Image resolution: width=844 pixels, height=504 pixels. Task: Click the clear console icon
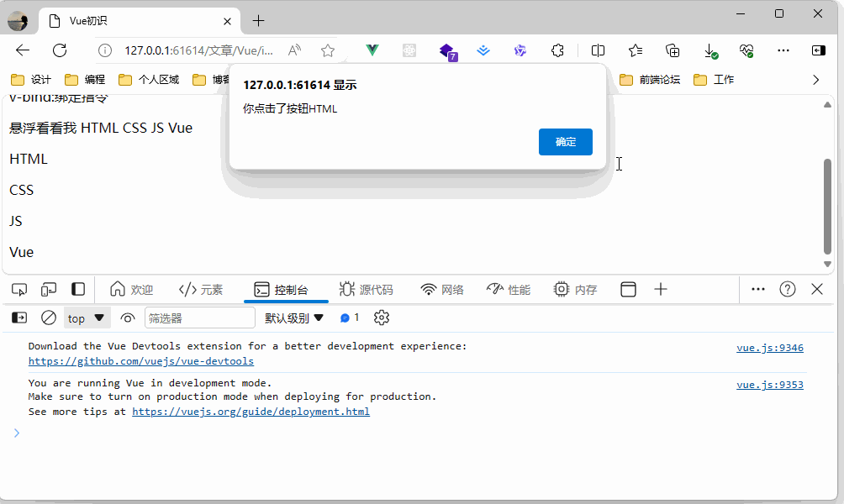click(49, 318)
